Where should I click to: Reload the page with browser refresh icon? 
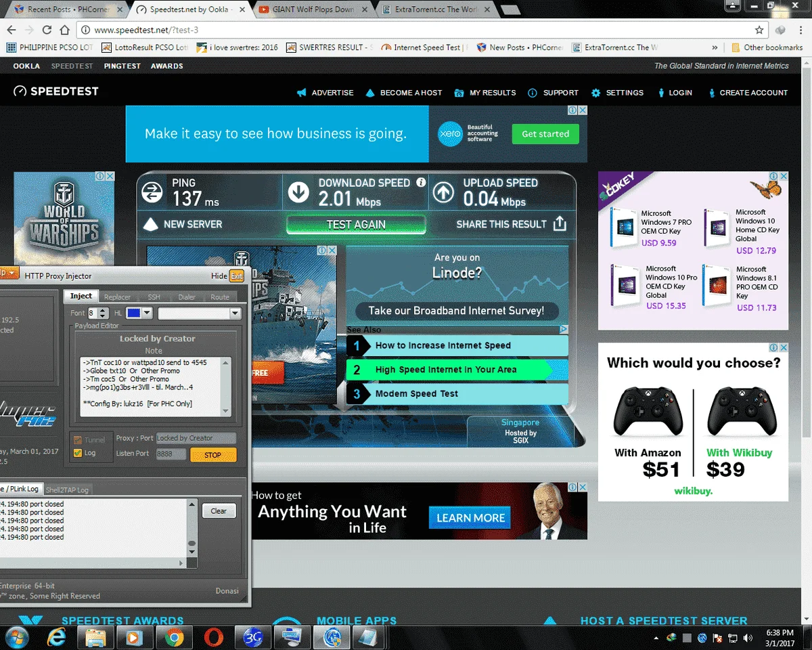point(47,30)
